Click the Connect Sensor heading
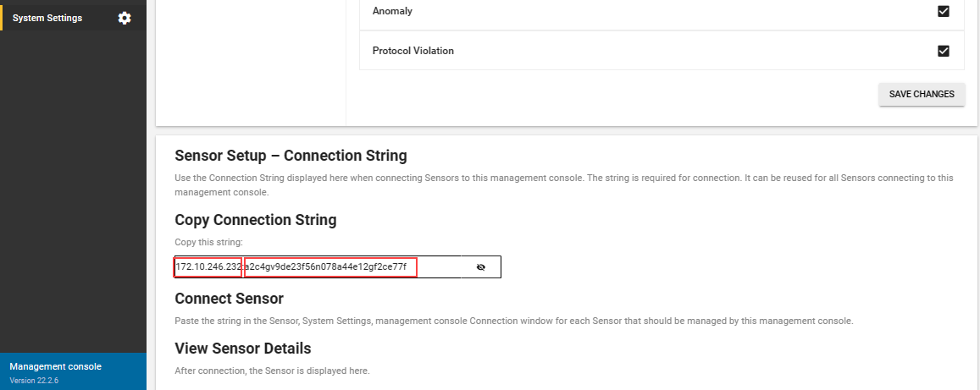 point(229,299)
